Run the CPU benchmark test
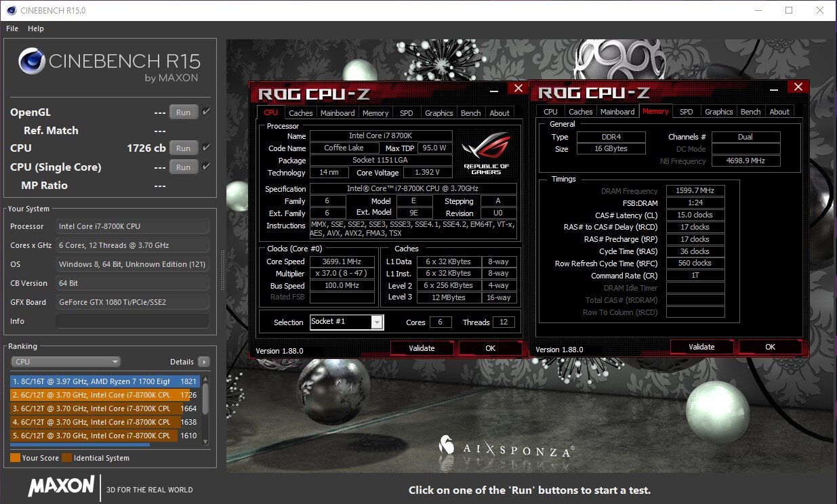The height and width of the screenshot is (504, 837). (184, 148)
